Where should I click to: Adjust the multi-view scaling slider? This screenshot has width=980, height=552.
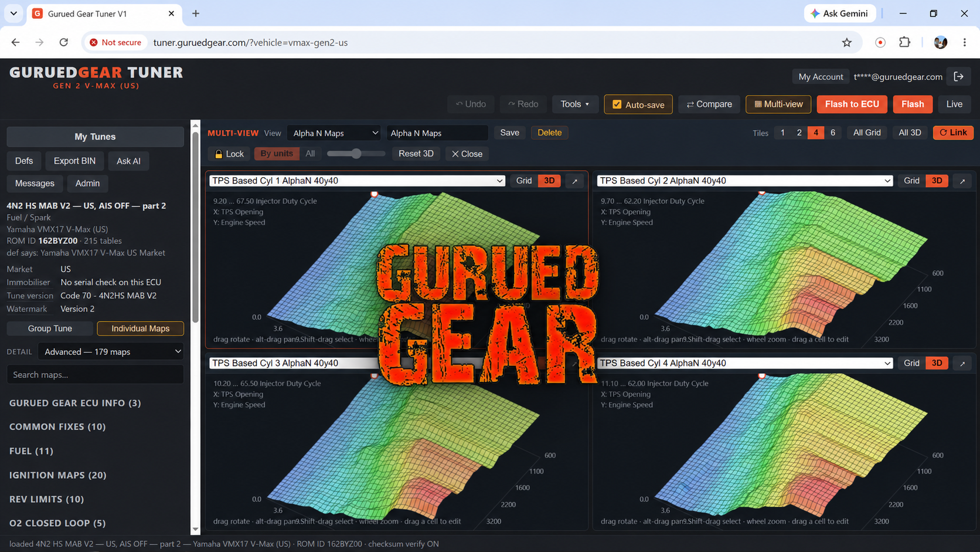pyautogui.click(x=356, y=154)
